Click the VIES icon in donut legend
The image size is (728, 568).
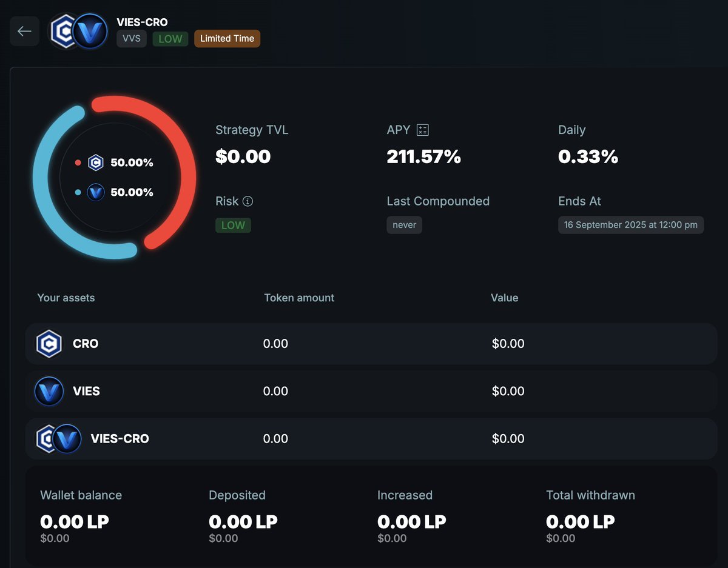pos(96,192)
